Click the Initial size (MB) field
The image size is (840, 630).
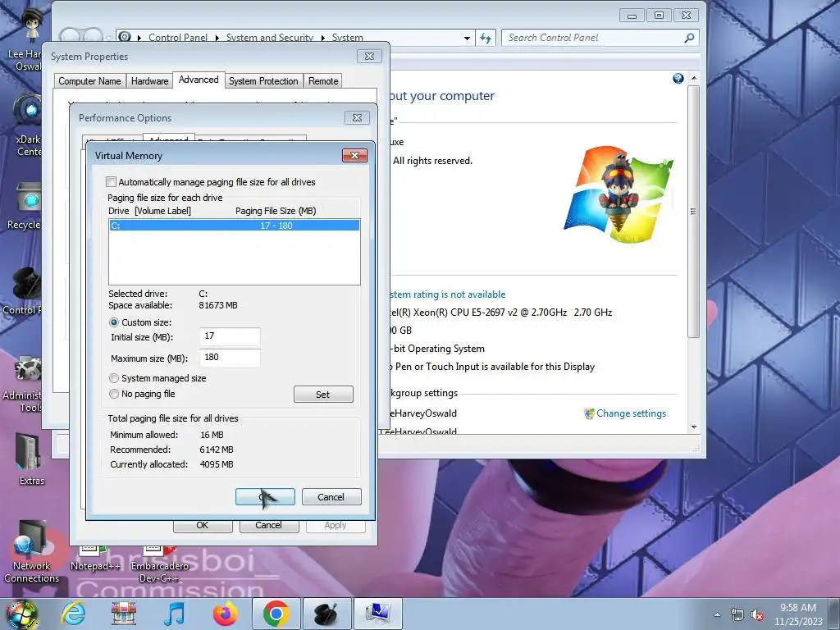coord(230,336)
